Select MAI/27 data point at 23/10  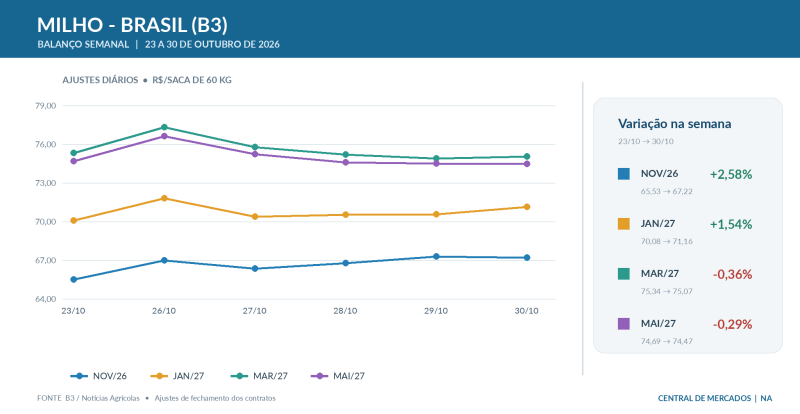tap(73, 161)
